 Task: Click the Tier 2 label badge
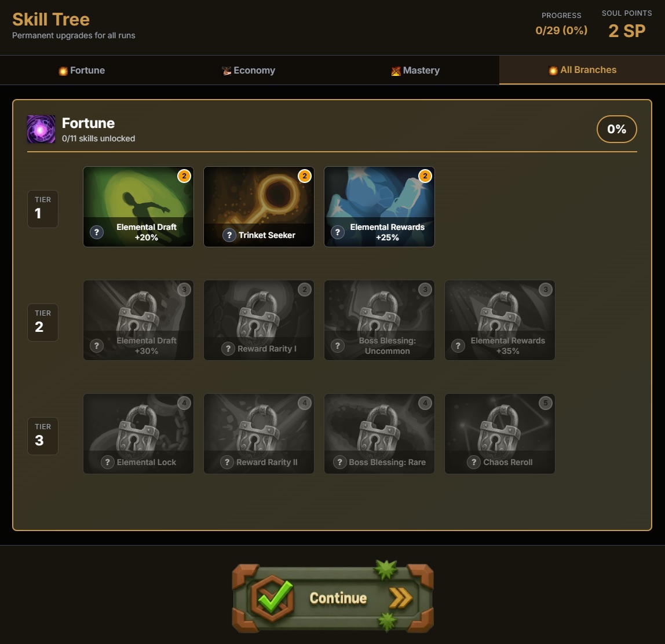click(43, 322)
